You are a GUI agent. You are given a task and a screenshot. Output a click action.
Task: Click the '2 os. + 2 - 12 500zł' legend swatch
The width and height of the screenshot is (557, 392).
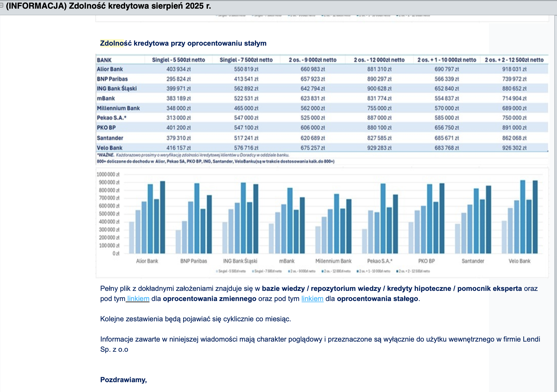(x=397, y=271)
